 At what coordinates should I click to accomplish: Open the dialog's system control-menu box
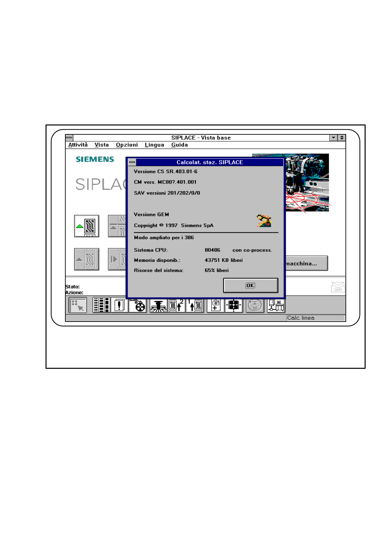point(132,162)
